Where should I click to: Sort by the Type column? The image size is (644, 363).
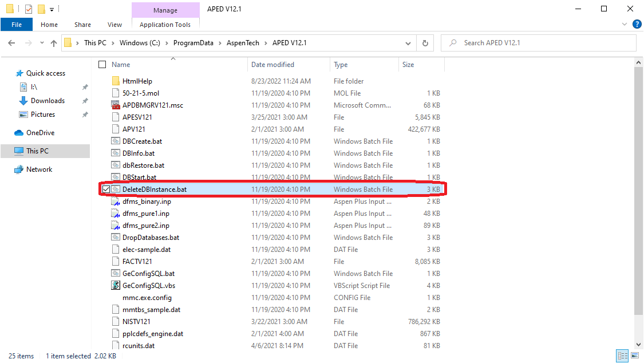click(x=341, y=65)
